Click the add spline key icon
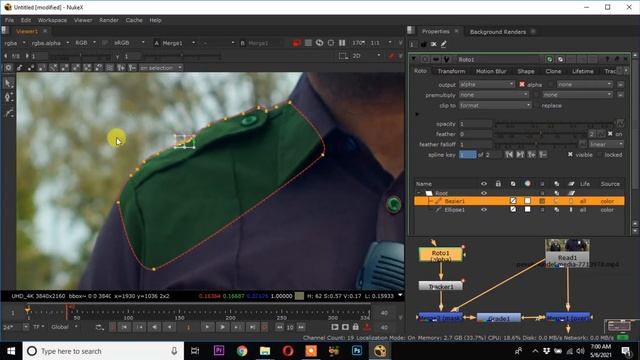The height and width of the screenshot is (360, 640). (x=531, y=155)
